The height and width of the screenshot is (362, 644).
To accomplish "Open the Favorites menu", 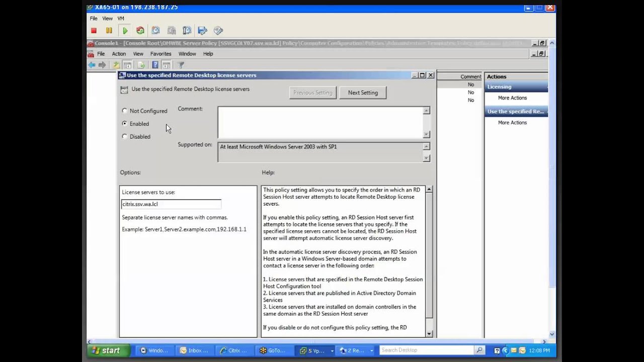I will coord(160,54).
